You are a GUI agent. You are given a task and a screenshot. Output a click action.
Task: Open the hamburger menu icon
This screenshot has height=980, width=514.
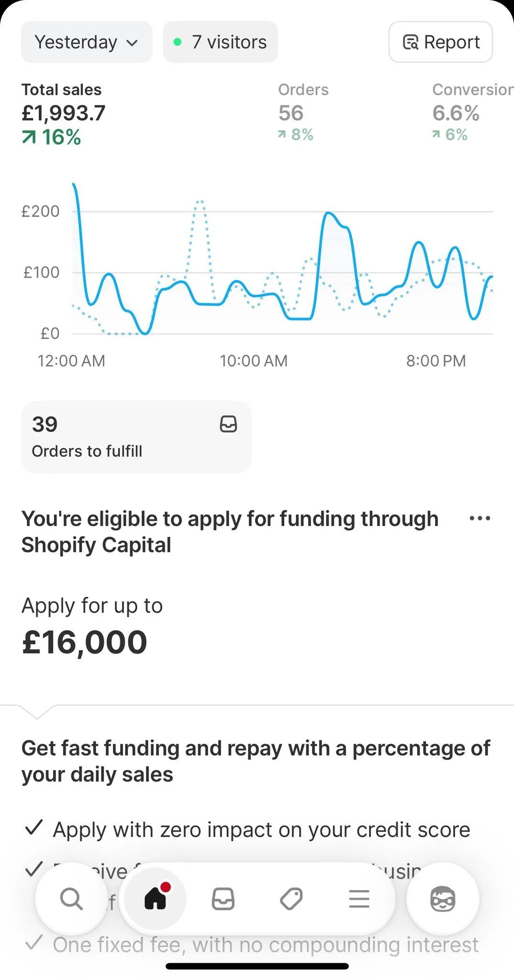coord(359,899)
